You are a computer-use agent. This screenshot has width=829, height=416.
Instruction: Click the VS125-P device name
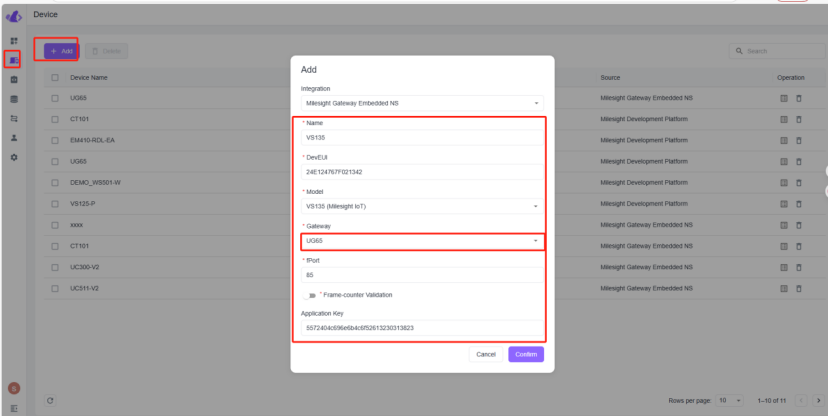(82, 204)
